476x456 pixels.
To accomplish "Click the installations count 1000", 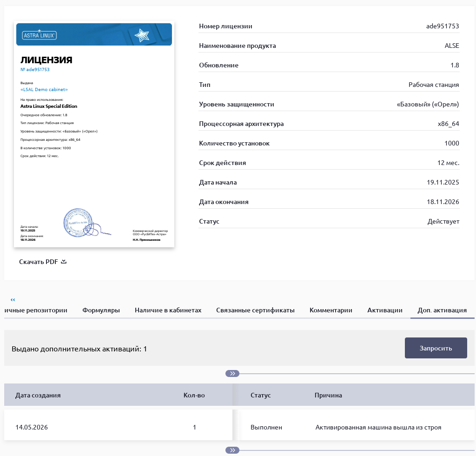I will [x=452, y=143].
